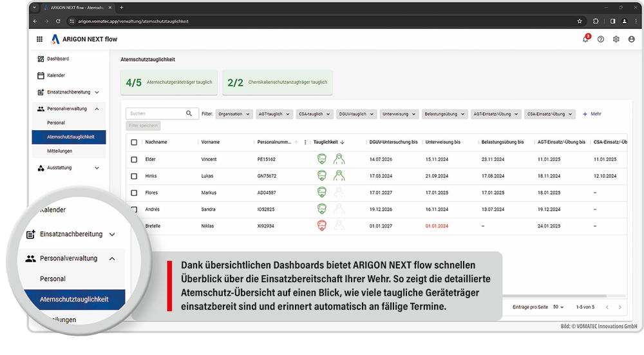This screenshot has width=644, height=355.
Task: Open browser profile icon
Action: tap(624, 21)
